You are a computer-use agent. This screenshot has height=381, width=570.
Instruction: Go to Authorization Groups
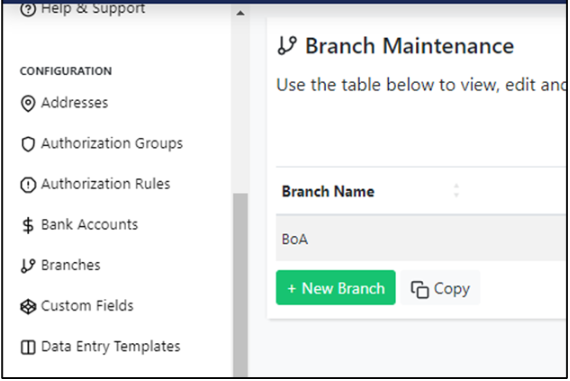point(112,143)
